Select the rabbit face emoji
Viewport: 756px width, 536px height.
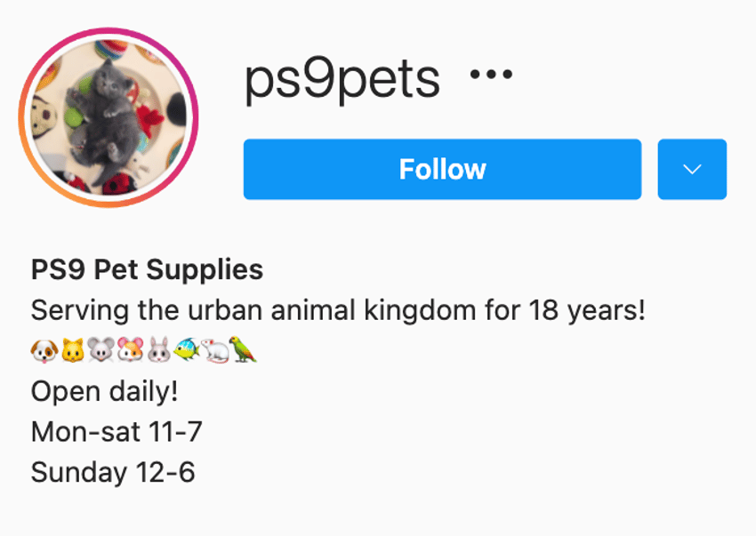tap(158, 349)
